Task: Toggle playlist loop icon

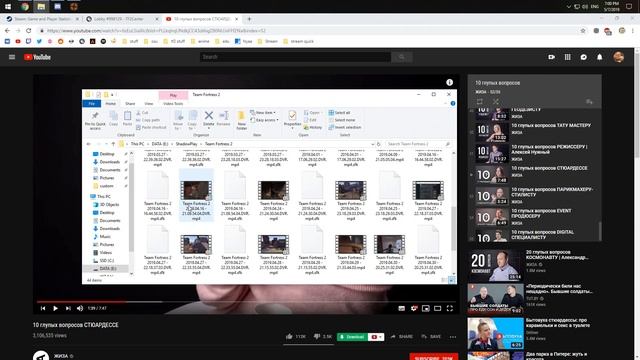Action: [x=480, y=102]
